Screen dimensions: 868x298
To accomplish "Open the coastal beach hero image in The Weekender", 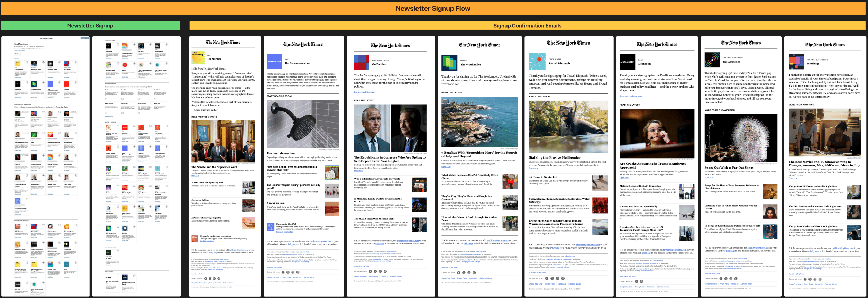I will click(x=479, y=122).
